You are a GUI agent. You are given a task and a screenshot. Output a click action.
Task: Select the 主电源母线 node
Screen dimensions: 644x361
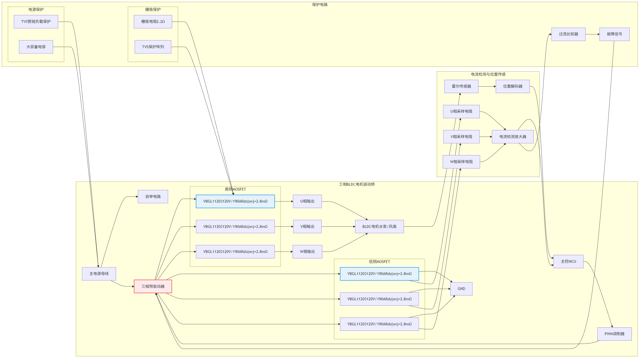tap(99, 274)
